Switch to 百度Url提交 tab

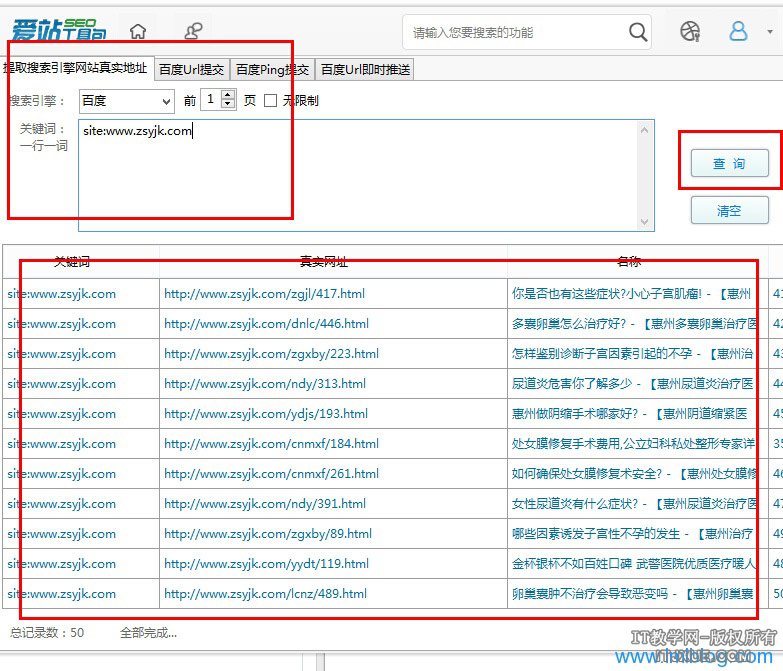[x=192, y=70]
